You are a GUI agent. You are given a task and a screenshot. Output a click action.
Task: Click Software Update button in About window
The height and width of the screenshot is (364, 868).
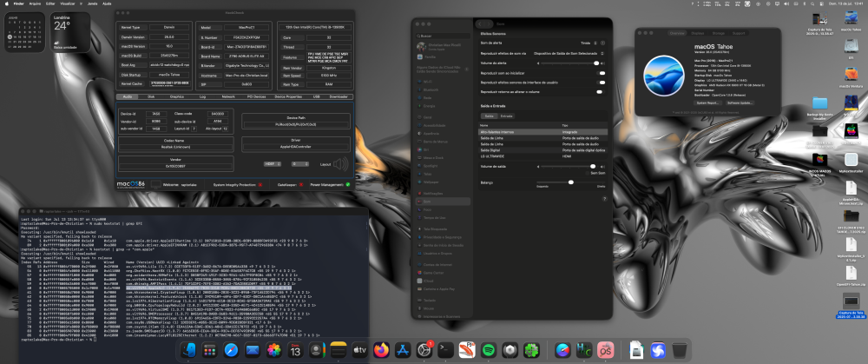tap(740, 103)
